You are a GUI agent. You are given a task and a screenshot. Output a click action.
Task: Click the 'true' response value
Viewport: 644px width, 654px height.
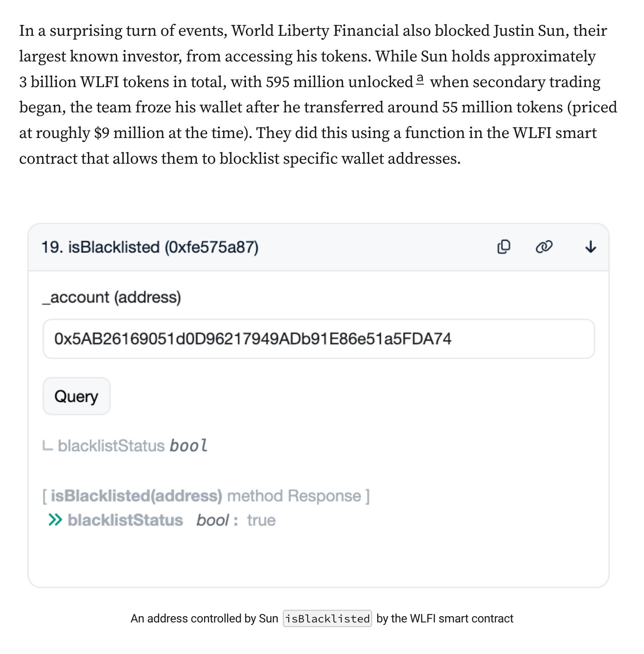tap(261, 520)
